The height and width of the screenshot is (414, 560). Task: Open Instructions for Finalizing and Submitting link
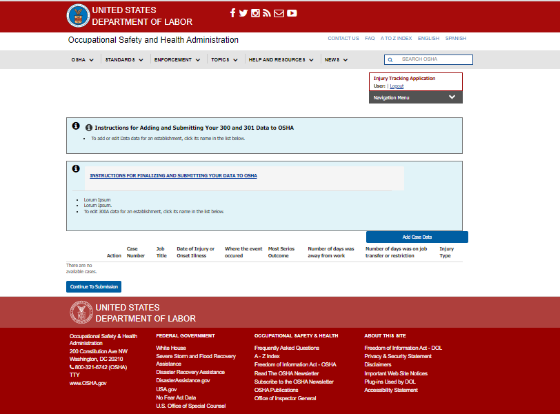pos(173,176)
